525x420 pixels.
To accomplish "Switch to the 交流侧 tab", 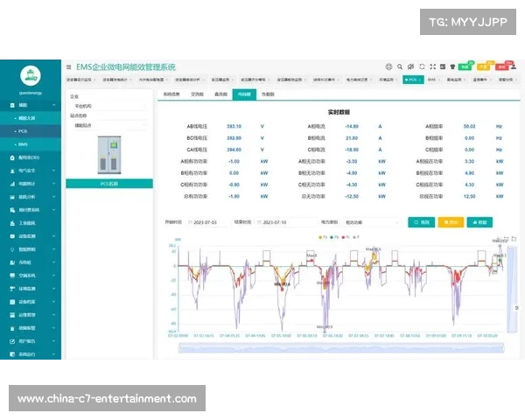I will click(x=197, y=93).
